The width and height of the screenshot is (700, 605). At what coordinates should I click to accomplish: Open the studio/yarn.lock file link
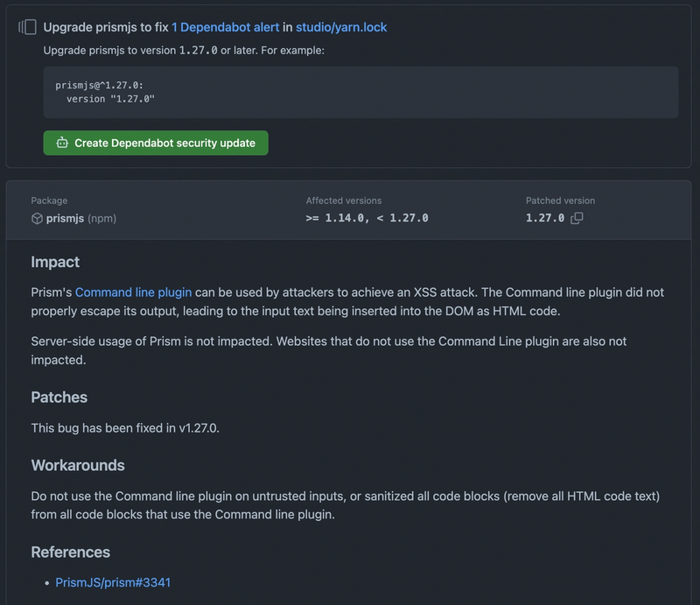pyautogui.click(x=341, y=27)
